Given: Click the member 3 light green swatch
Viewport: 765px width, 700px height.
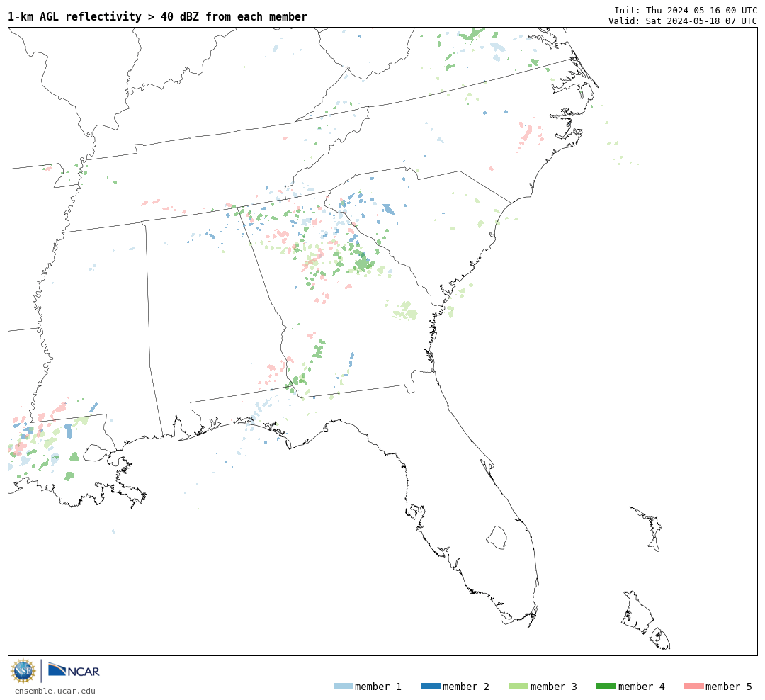Looking at the screenshot, I should [x=518, y=687].
